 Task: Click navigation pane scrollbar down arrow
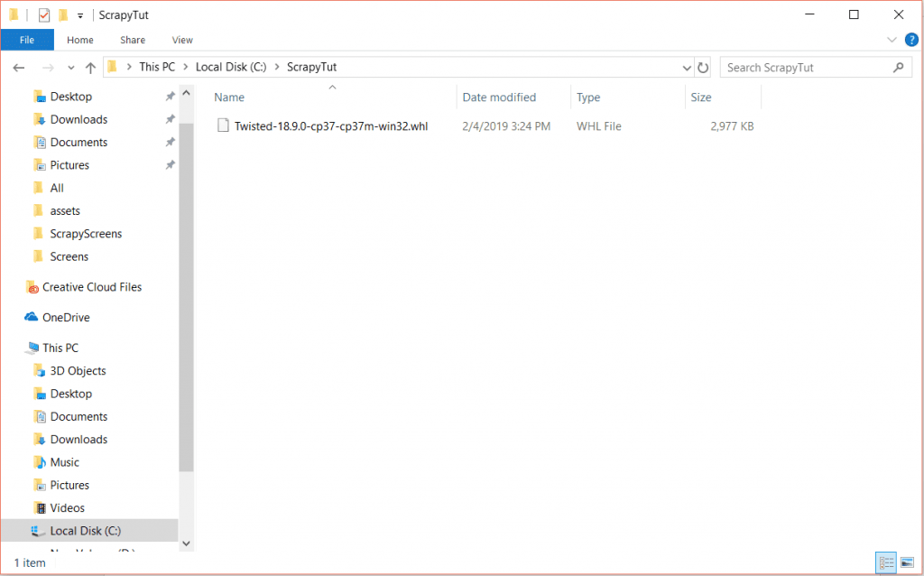186,543
